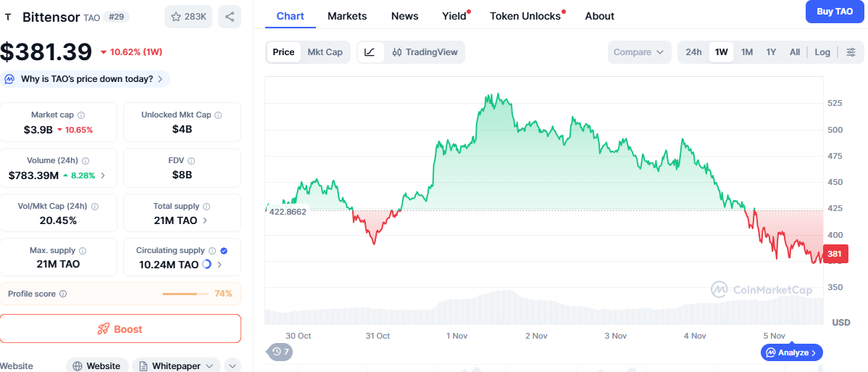Click "Why is TAO's price down today?" link
The width and height of the screenshot is (868, 372).
pyautogui.click(x=87, y=79)
